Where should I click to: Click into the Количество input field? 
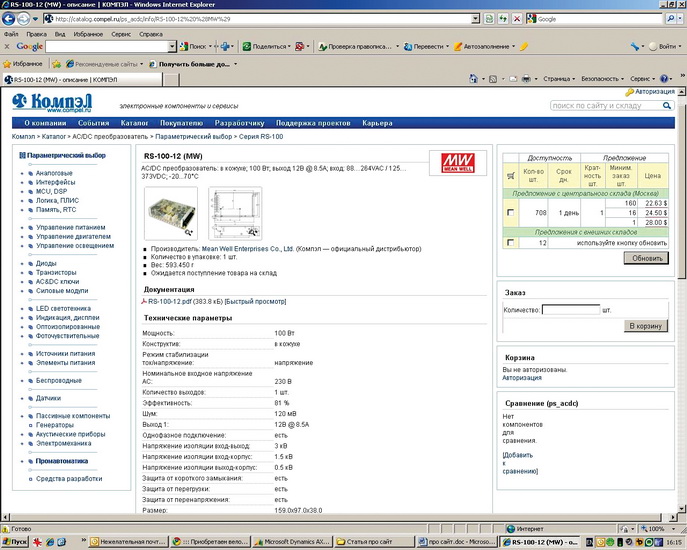571,310
